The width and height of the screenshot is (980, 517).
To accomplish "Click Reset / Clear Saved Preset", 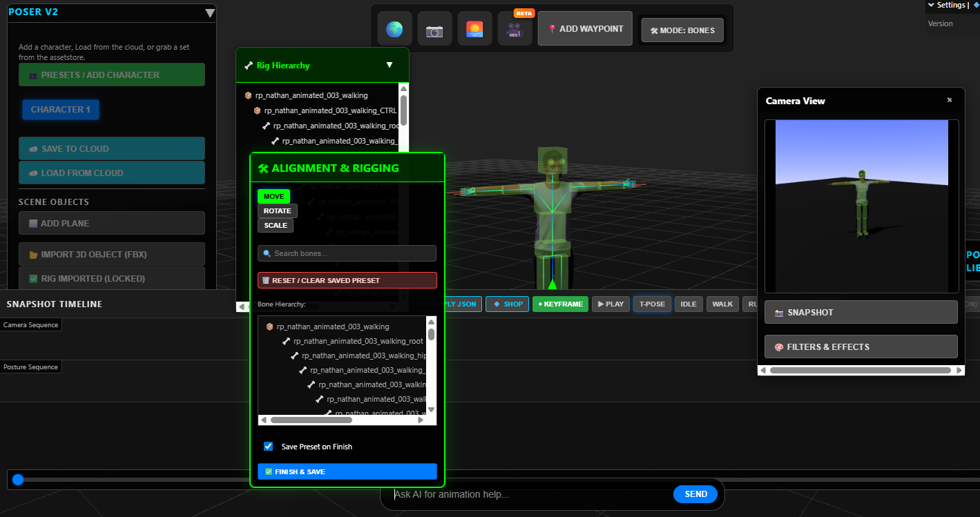I will (x=347, y=280).
